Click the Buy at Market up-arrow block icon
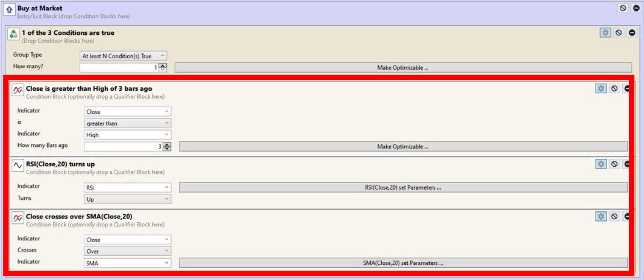 (x=9, y=9)
